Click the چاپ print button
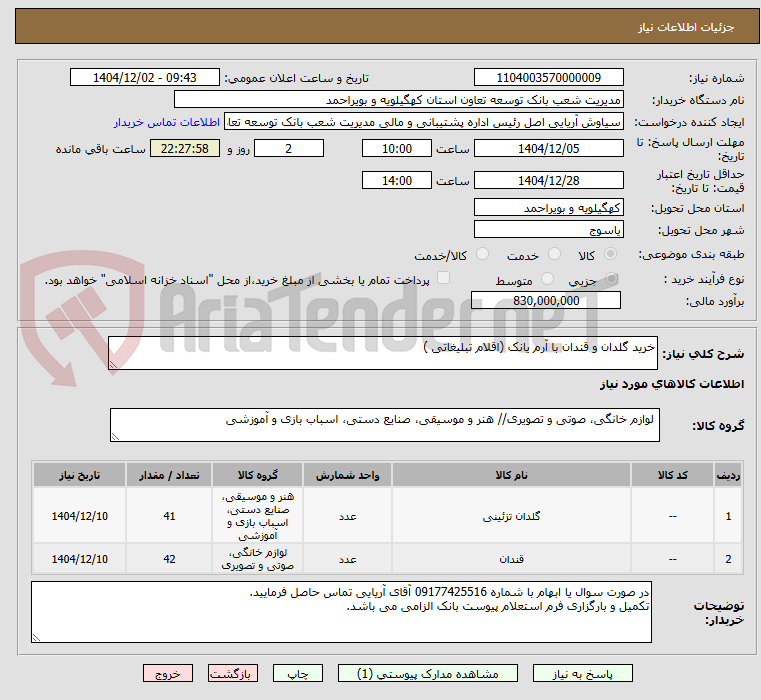The image size is (761, 700). tap(298, 673)
